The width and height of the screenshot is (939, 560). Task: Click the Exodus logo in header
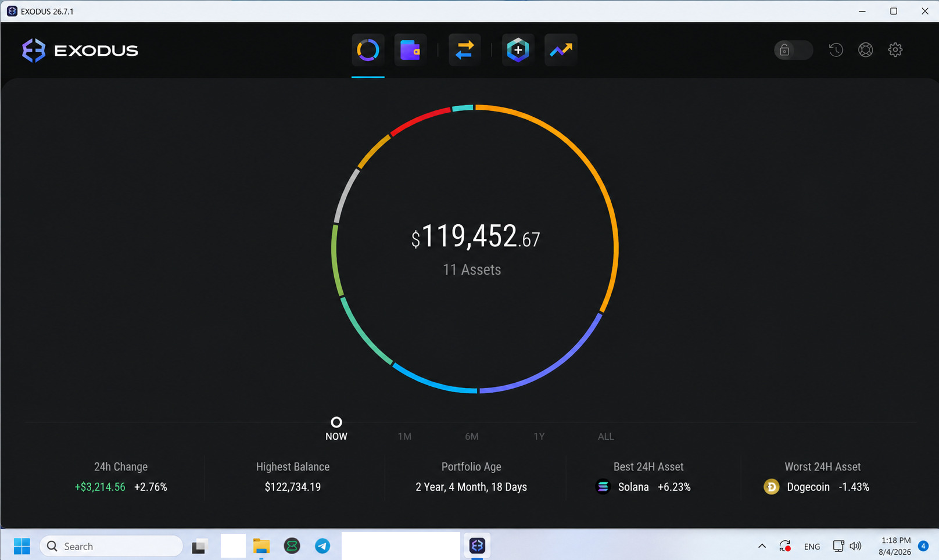[x=80, y=51]
